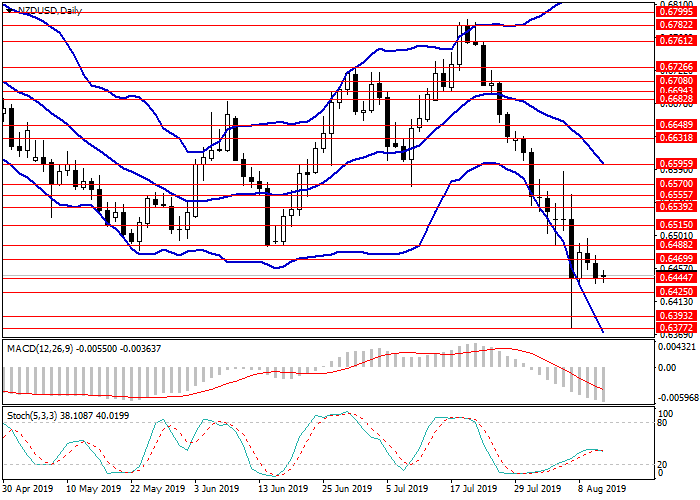This screenshot has width=700, height=500.
Task: Select the 8 Aug 2019 date label
Action: tap(602, 489)
